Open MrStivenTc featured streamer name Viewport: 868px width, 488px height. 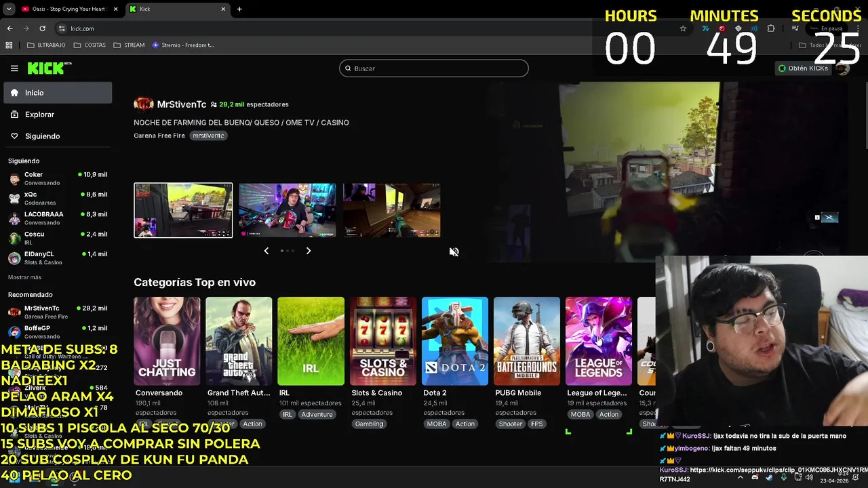181,104
